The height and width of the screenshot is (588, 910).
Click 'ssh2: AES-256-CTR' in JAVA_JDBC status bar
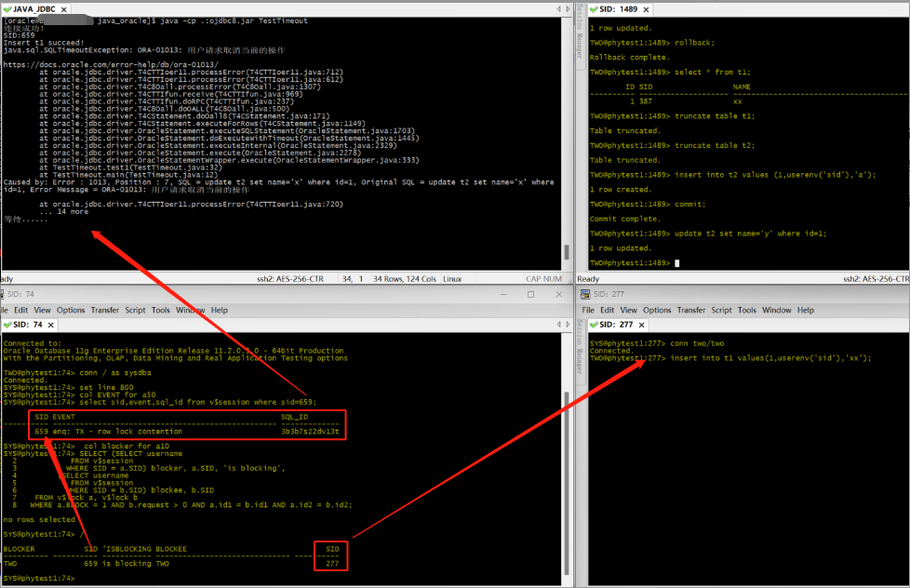[x=290, y=278]
